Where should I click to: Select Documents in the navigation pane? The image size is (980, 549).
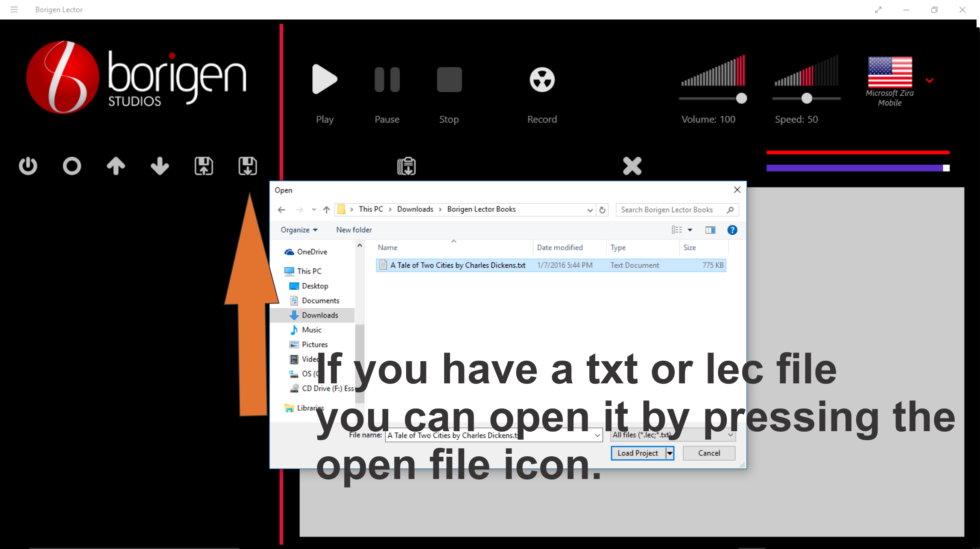(x=320, y=301)
